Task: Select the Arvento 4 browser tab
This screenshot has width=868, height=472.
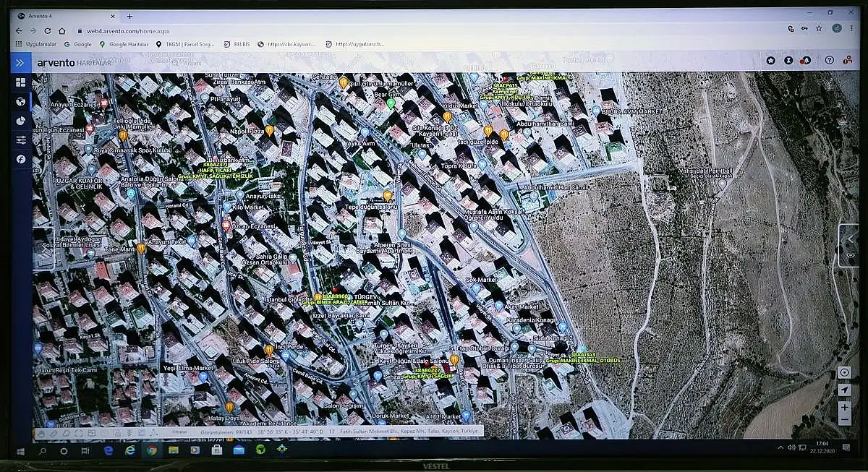Action: [64, 17]
